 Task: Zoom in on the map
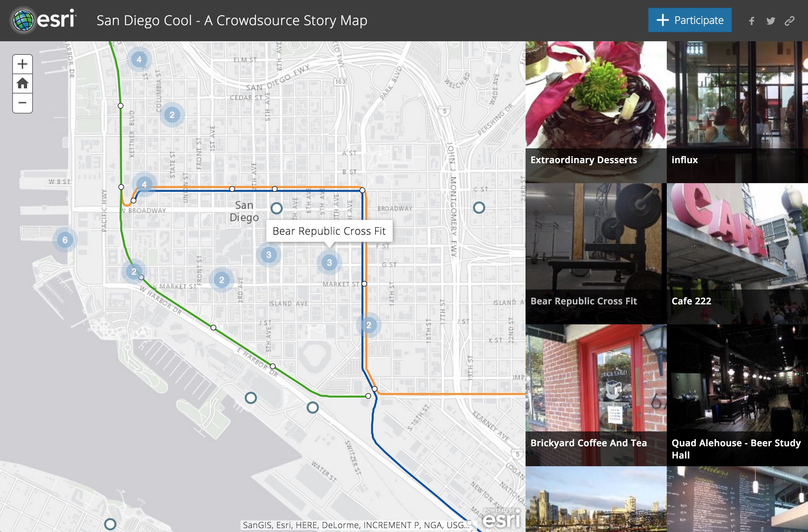tap(22, 64)
